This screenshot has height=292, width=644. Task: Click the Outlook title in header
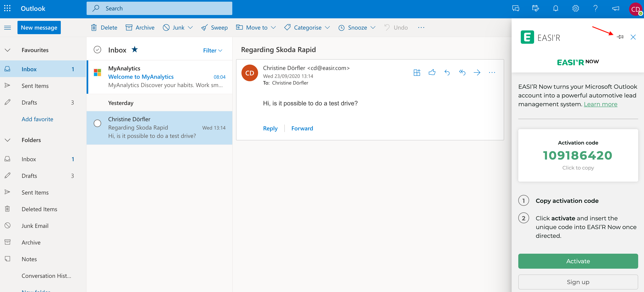tap(33, 9)
